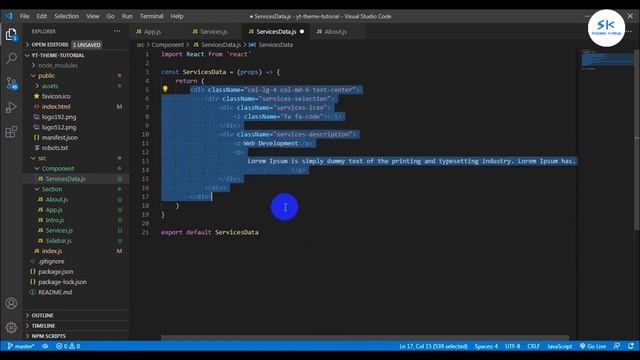Screen dimensions: 640x360
Task: Open manifest.json in the explorer
Action: pyautogui.click(x=60, y=138)
